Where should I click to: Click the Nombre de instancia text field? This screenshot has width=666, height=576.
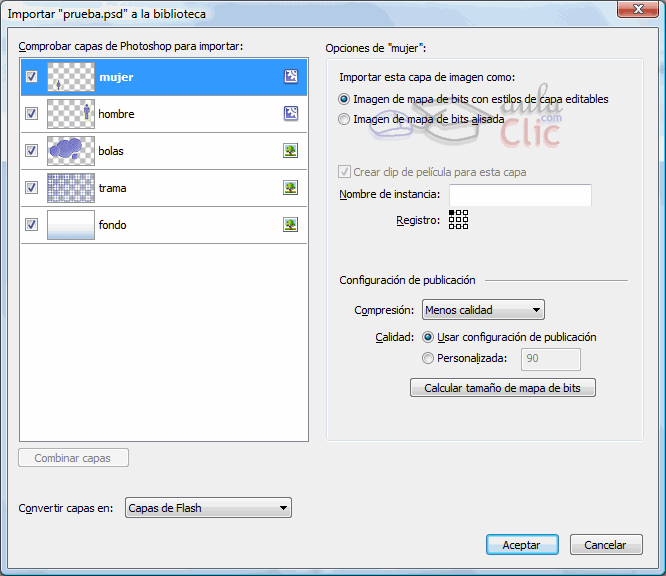[520, 195]
